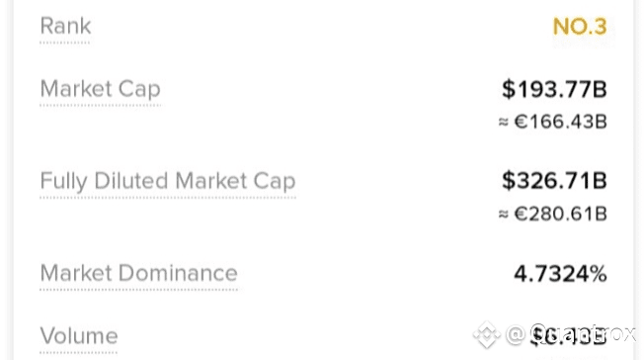644x360 pixels.
Task: Click the Quantrox username watermark text
Action: [x=583, y=333]
